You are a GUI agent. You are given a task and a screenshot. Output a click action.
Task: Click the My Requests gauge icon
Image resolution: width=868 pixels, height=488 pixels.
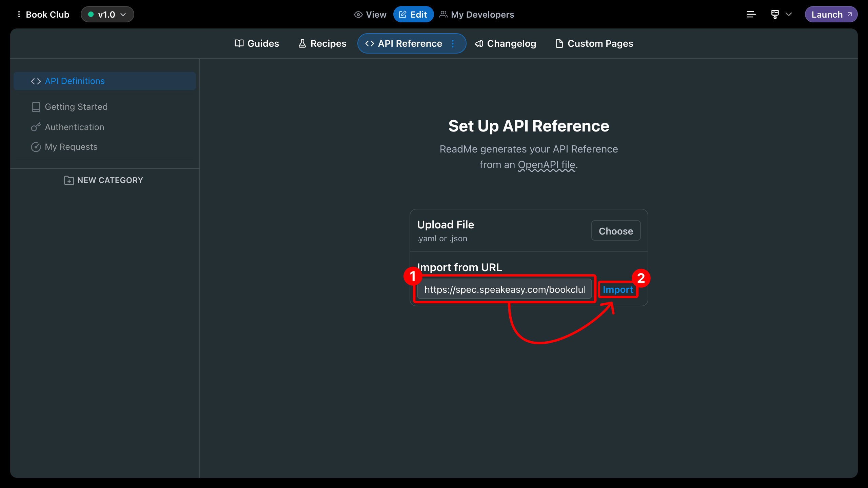click(x=36, y=147)
